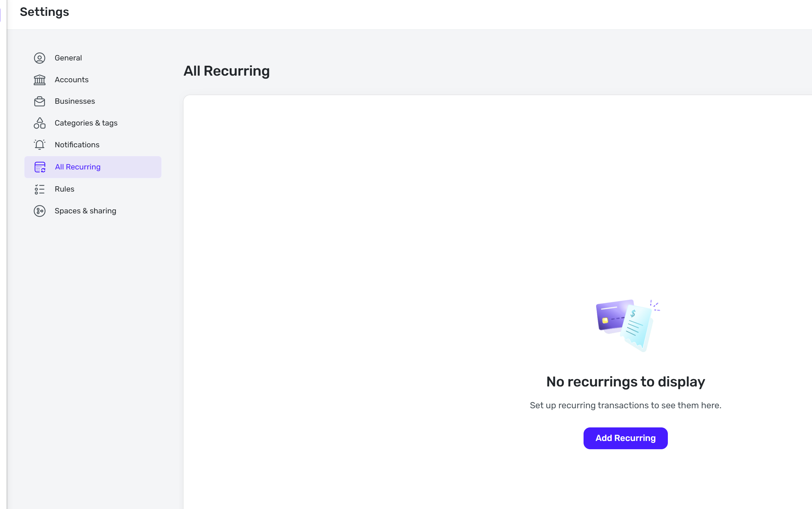Open Notifications settings

(77, 145)
